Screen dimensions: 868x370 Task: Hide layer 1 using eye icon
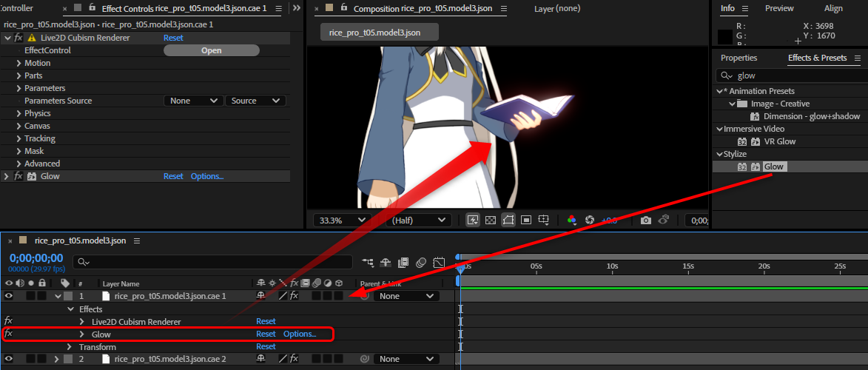(8, 296)
